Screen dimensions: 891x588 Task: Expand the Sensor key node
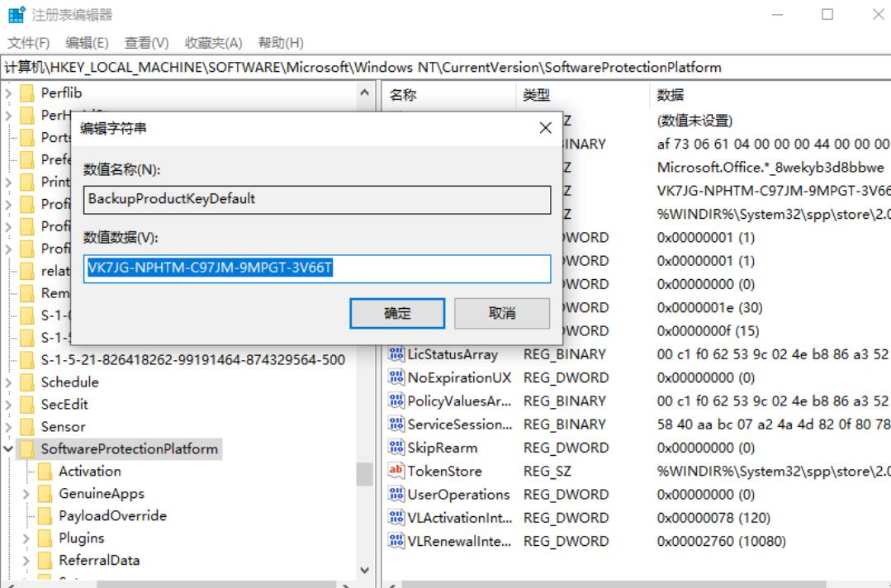[x=8, y=426]
